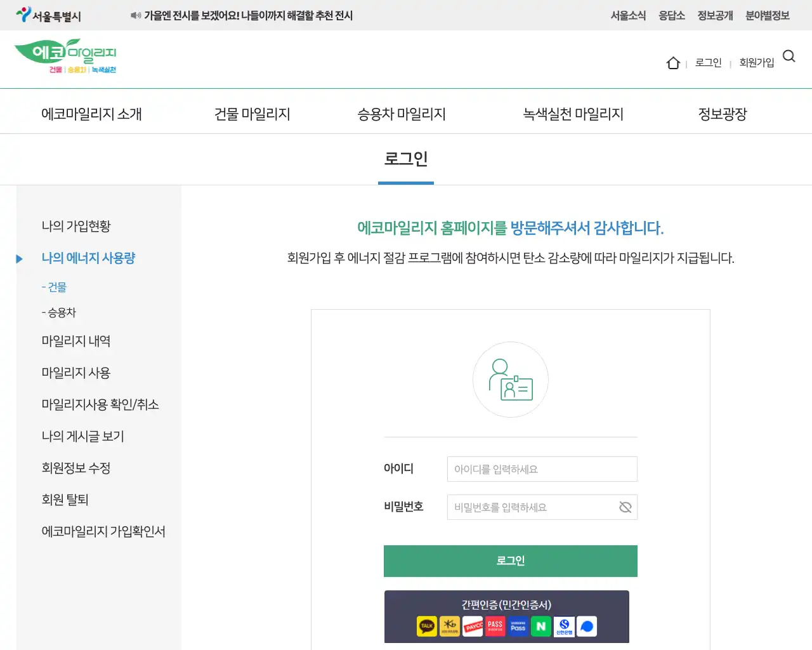Click the home icon in the header
Viewport: 812px width, 650px height.
coord(673,63)
